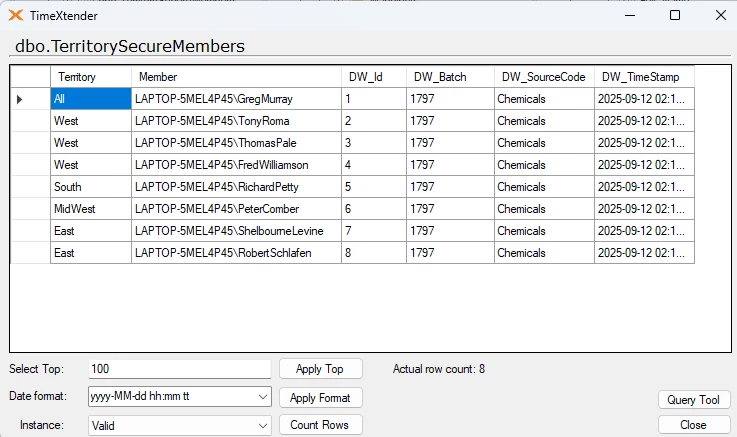The width and height of the screenshot is (737, 437).
Task: Select the GregMurray member cell
Action: (x=236, y=99)
